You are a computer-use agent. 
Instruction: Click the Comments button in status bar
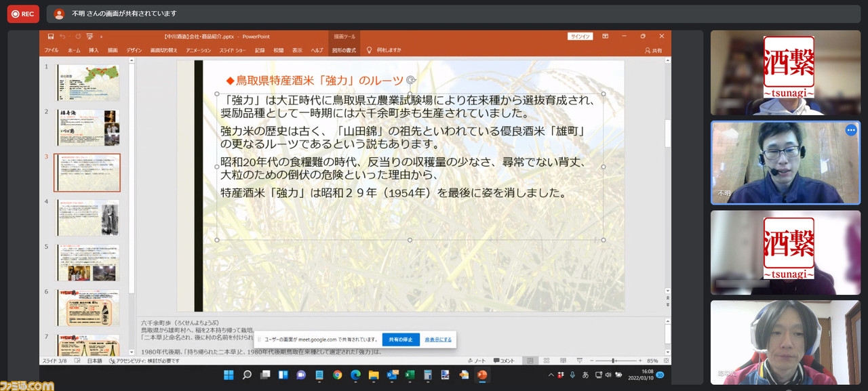(x=504, y=361)
